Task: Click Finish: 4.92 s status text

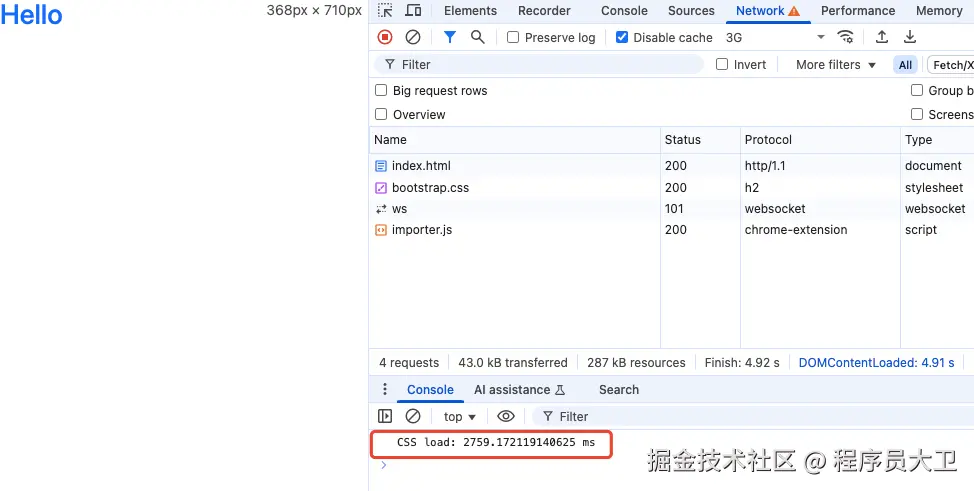Action: click(742, 363)
